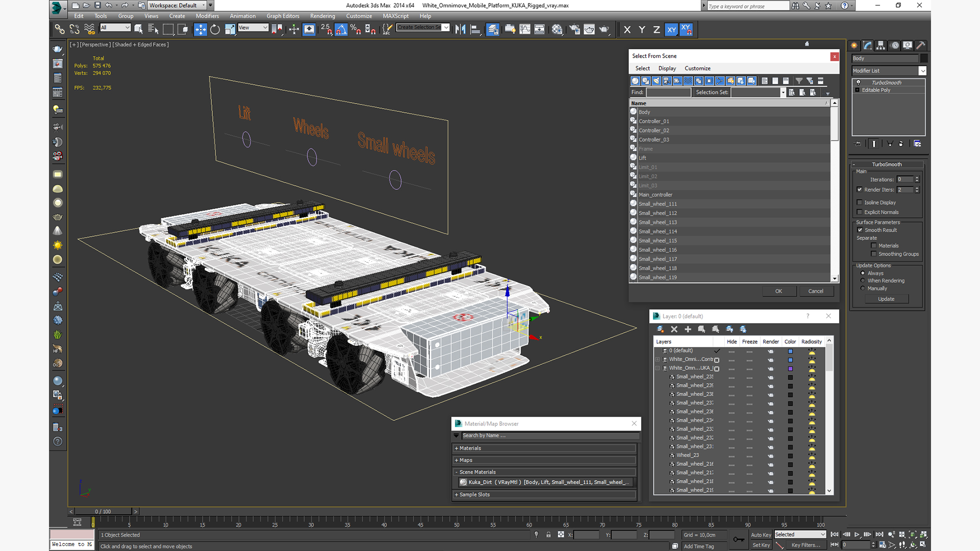
Task: Click the 0 (default) layer color swatch
Action: [790, 352]
